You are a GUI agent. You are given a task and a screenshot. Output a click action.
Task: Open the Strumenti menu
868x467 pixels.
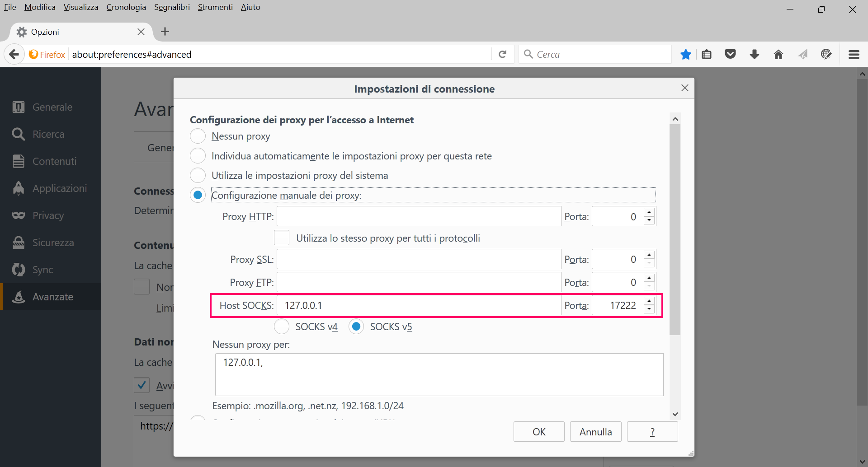215,7
